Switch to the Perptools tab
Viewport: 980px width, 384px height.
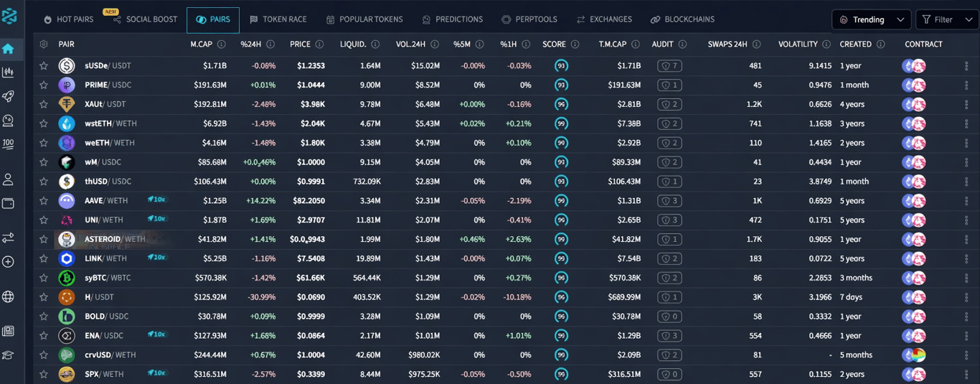click(x=529, y=19)
